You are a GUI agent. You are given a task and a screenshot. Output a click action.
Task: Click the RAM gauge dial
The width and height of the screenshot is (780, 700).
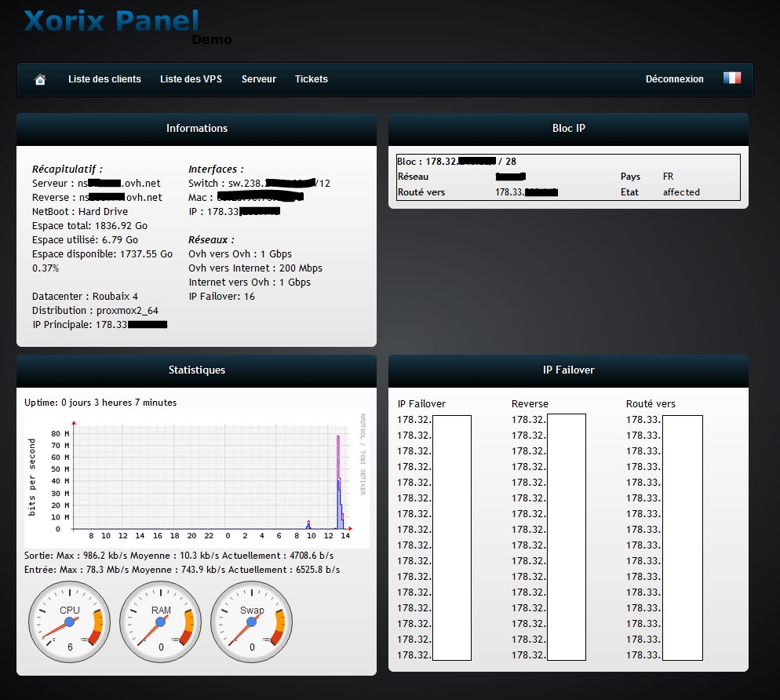(x=160, y=622)
